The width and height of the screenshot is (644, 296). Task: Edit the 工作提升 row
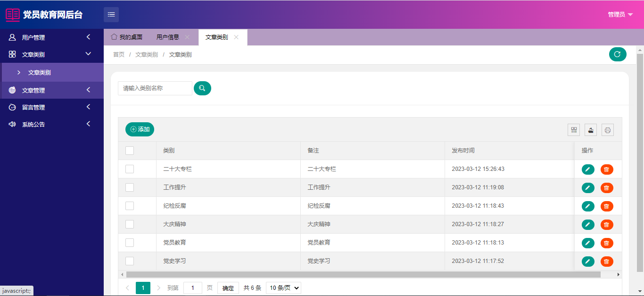(x=588, y=188)
